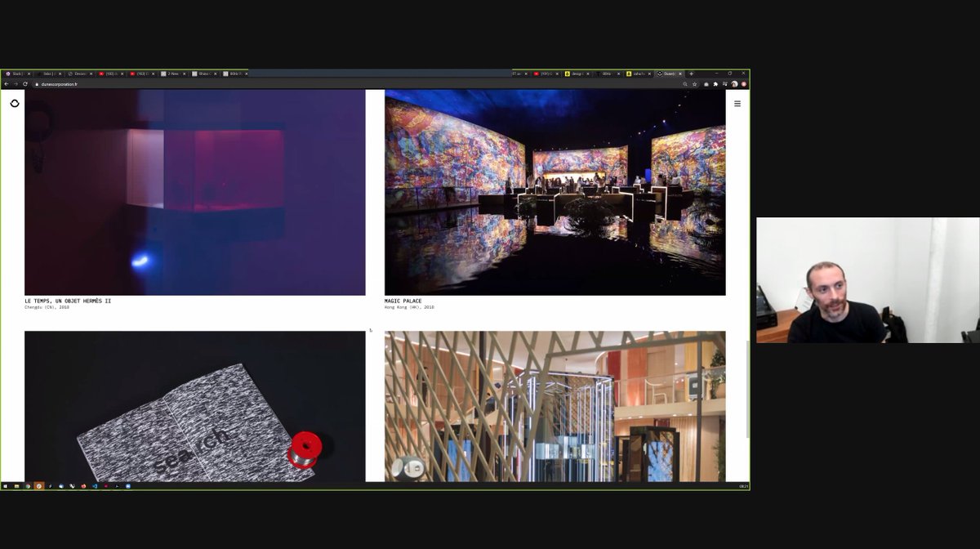The width and height of the screenshot is (980, 549).
Task: Open the LE TEMPS, UN OBJET HERMÈS II project
Action: pyautogui.click(x=68, y=301)
